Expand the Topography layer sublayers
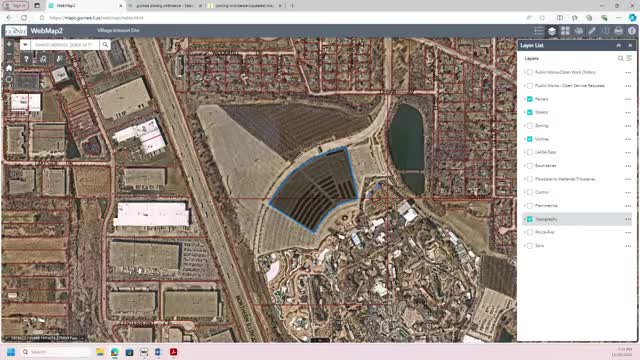This screenshot has height=360, width=640. 524,219
